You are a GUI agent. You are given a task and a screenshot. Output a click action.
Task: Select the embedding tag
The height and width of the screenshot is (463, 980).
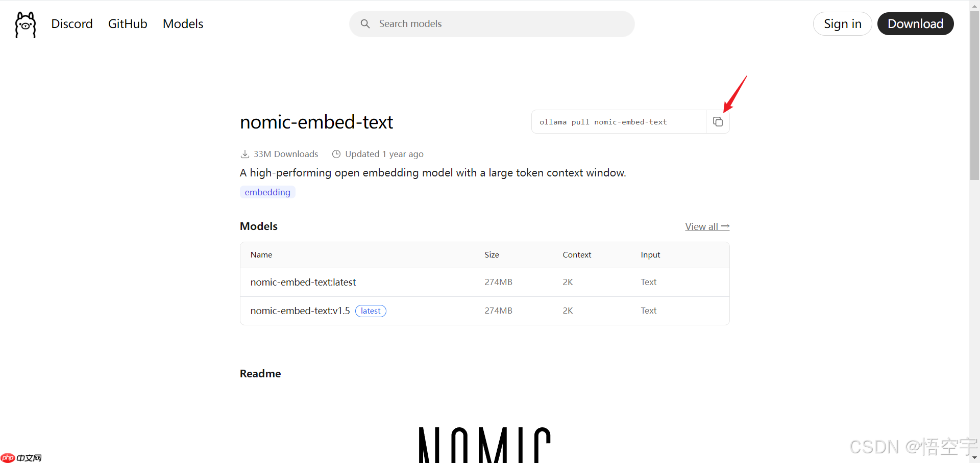(x=267, y=192)
